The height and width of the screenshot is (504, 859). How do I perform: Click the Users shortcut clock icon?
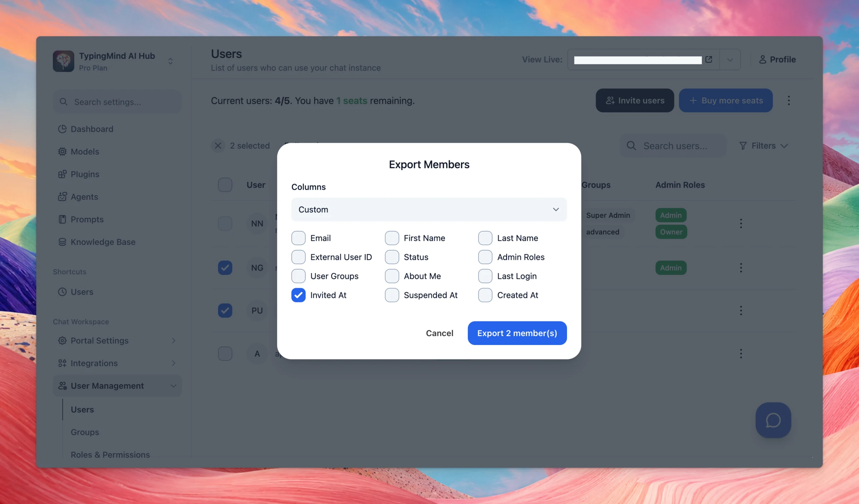[x=62, y=292]
